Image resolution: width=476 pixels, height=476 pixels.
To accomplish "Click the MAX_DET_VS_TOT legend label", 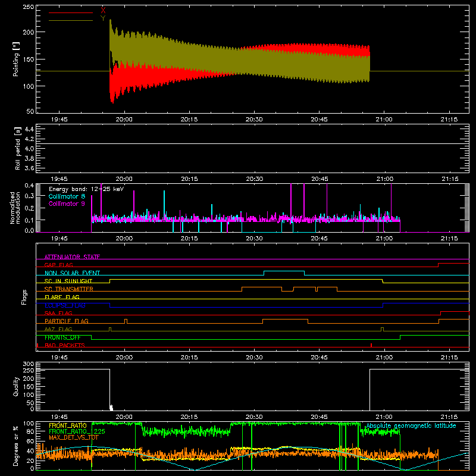I will pos(74,437).
